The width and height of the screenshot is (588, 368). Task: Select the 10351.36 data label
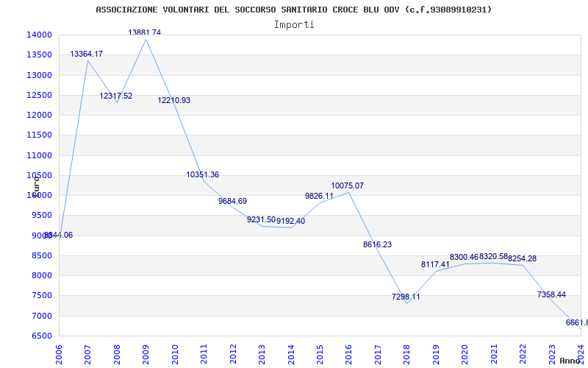point(202,175)
